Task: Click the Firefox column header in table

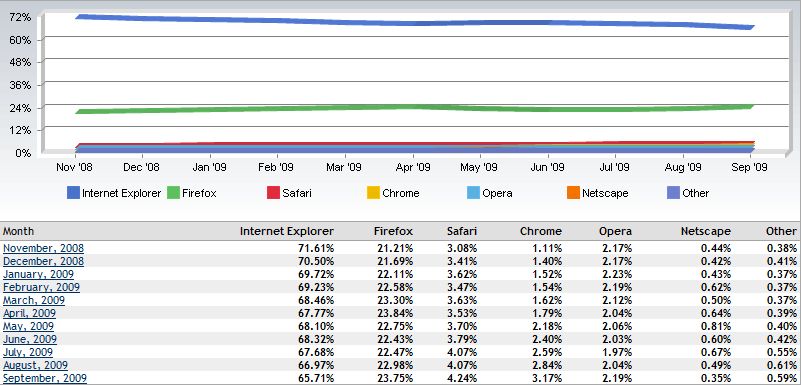Action: tap(393, 231)
